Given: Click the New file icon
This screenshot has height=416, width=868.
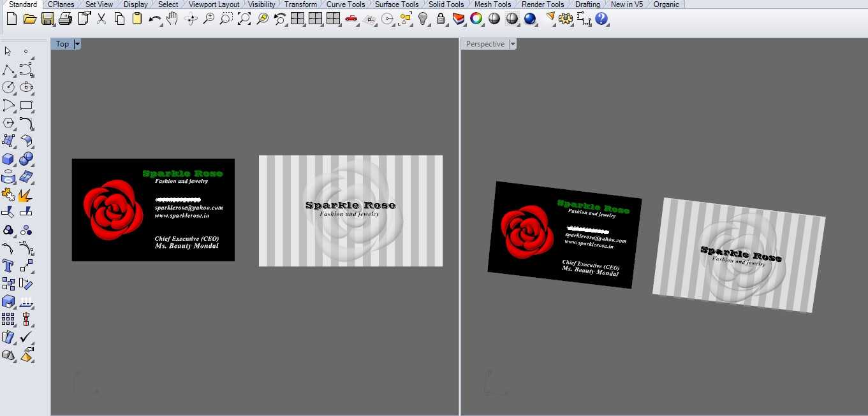Looking at the screenshot, I should coord(11,19).
